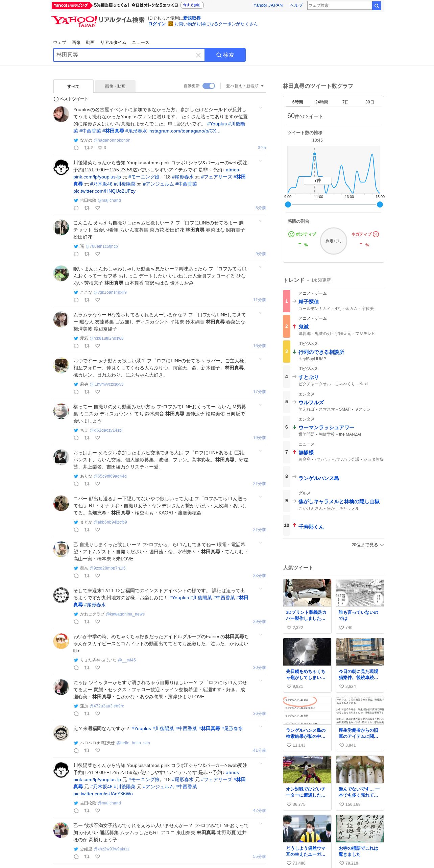Open the arrow menu on 愛彩 tweet
The height and width of the screenshot is (868, 434).
click(x=261, y=313)
